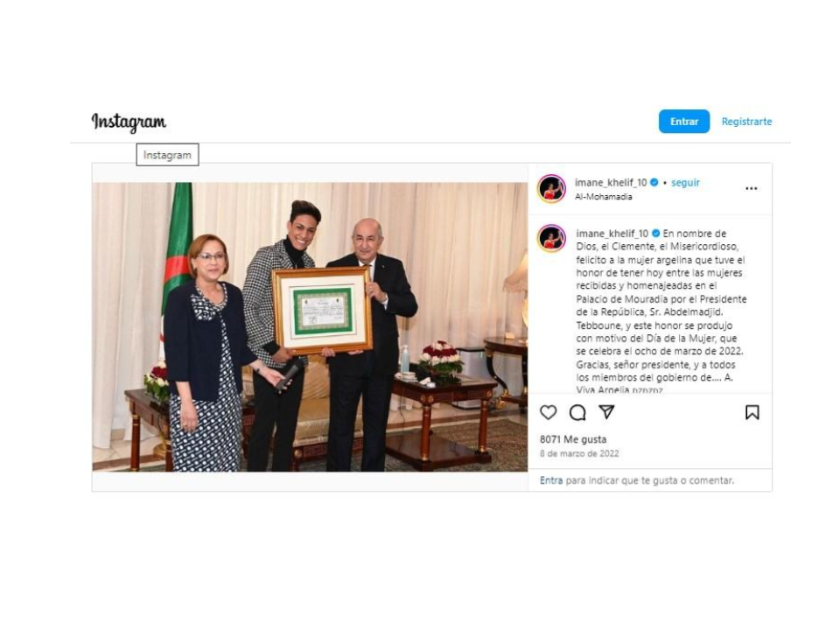The width and height of the screenshot is (840, 630).
Task: Click the verified badge in the caption
Action: (x=655, y=234)
